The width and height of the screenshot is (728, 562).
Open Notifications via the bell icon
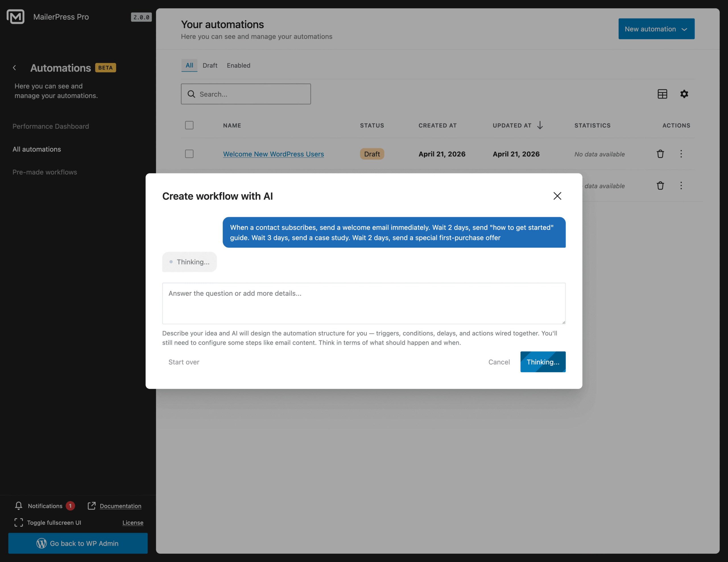tap(19, 506)
